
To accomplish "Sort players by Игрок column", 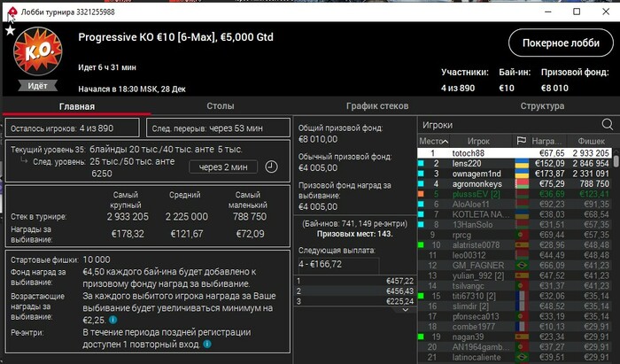I will click(x=478, y=141).
